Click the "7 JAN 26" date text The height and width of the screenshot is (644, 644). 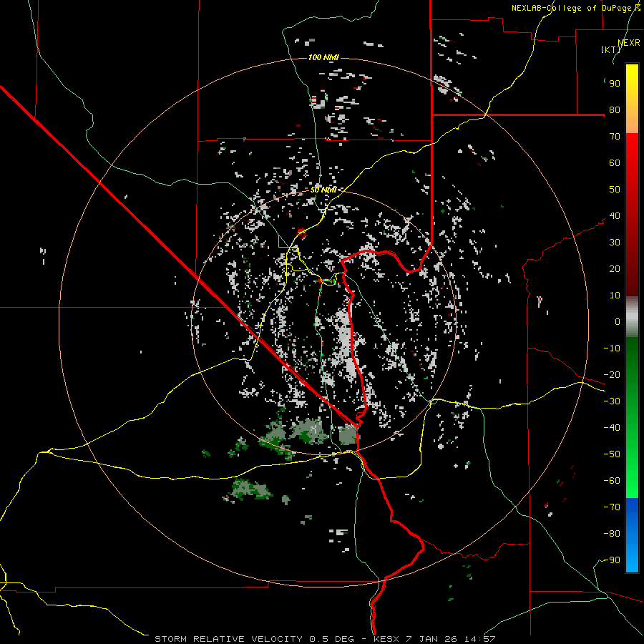[431, 639]
